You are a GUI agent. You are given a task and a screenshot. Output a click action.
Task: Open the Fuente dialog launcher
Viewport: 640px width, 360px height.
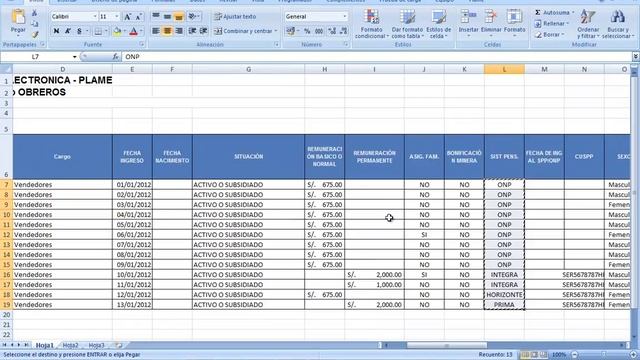click(142, 44)
